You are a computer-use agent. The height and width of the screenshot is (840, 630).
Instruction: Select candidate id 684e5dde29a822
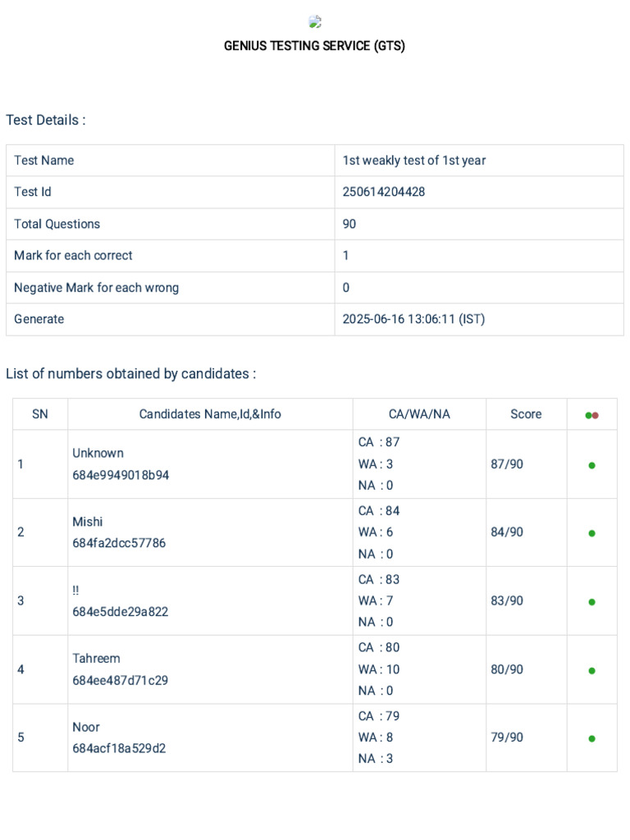pyautogui.click(x=120, y=612)
